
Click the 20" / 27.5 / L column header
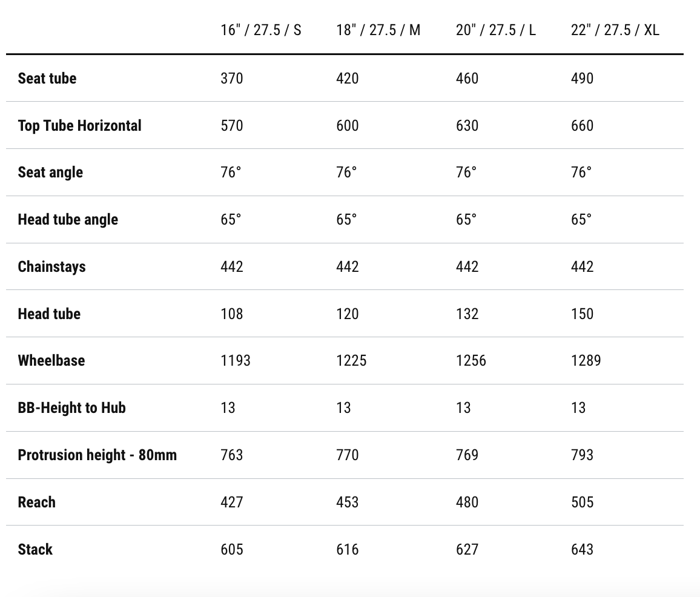click(495, 30)
